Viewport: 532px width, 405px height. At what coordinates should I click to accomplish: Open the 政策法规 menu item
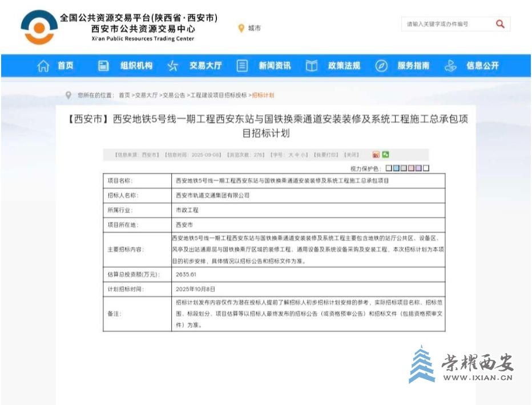(x=344, y=66)
